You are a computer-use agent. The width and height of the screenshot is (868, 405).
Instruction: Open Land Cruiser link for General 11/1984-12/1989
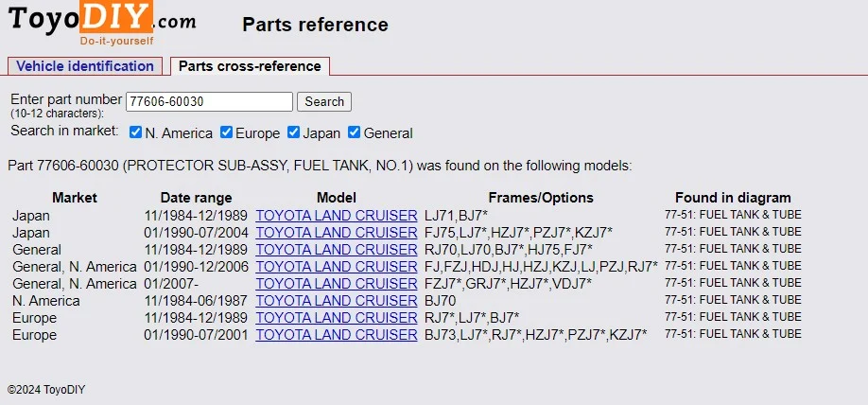336,250
